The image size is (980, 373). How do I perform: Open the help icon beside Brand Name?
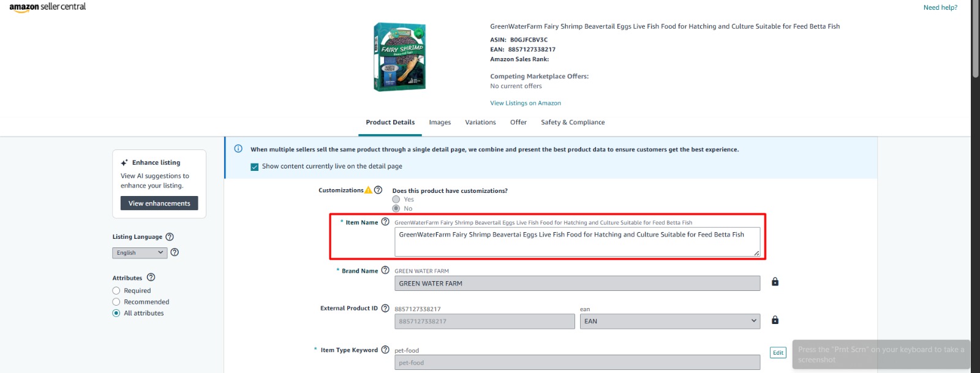click(x=385, y=270)
